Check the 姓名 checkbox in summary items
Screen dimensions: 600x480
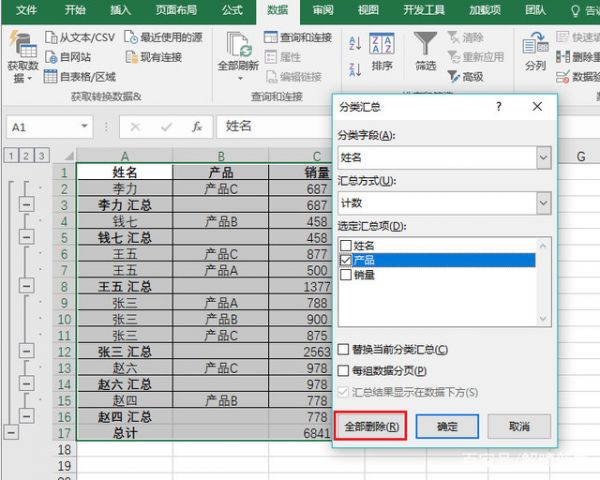click(x=346, y=245)
